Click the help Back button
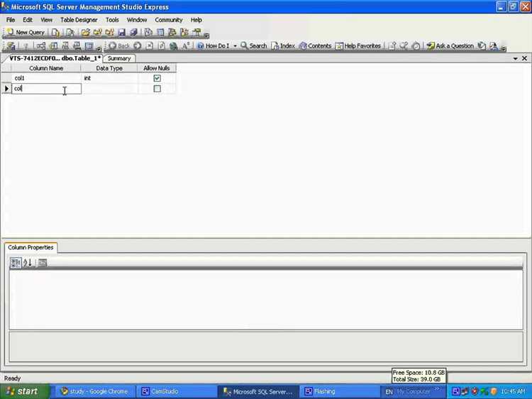This screenshot has height=399, width=532. click(x=119, y=46)
